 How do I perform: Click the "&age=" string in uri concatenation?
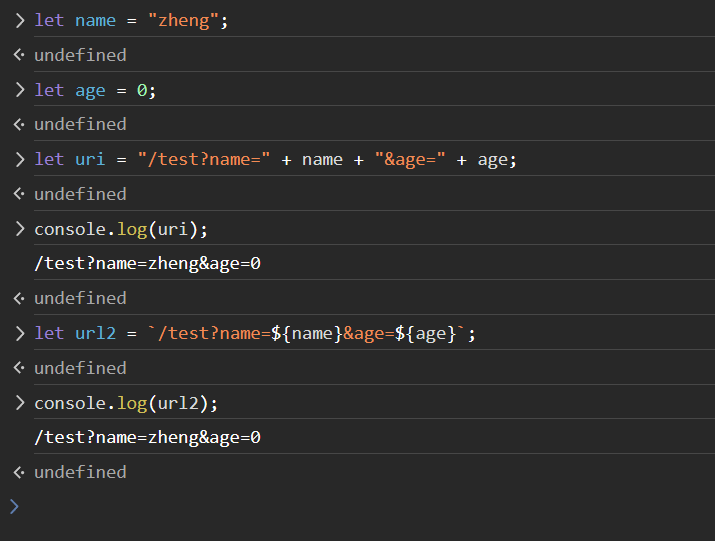click(410, 159)
